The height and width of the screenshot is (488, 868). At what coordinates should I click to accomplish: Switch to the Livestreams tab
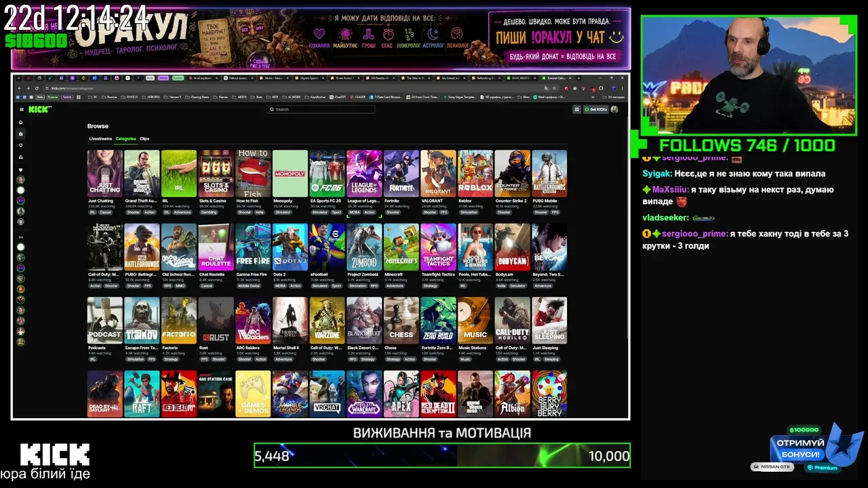pyautogui.click(x=100, y=138)
